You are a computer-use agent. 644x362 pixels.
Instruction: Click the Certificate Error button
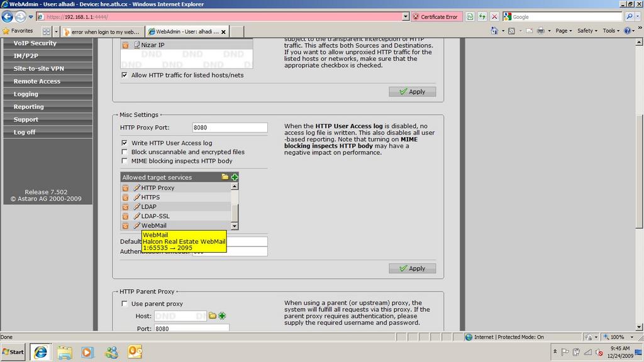[435, 17]
